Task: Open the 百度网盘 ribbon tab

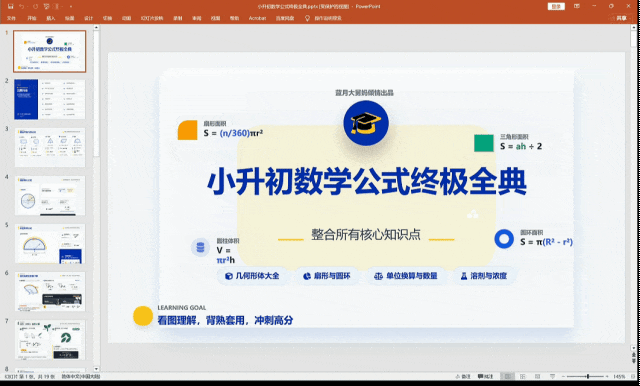Action: click(x=285, y=18)
